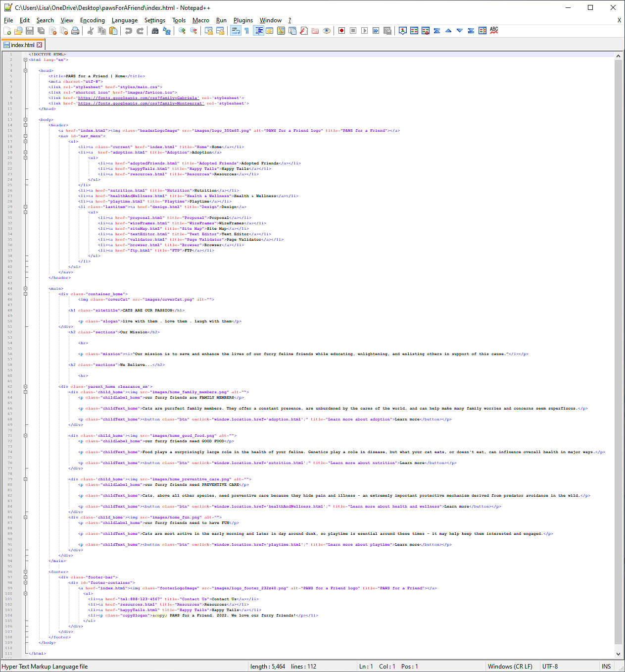Viewport: 625px width, 672px height.
Task: Select the index.html tab
Action: 23,44
